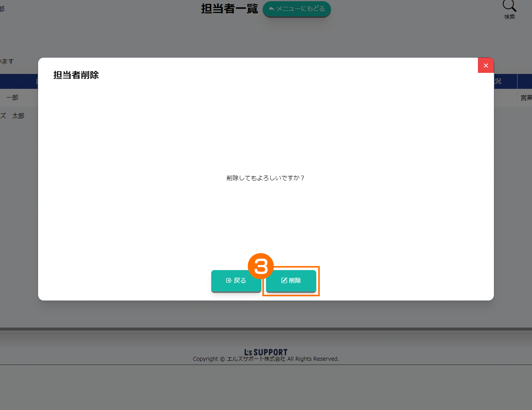
Task: Click the dimmed overlay below the dialog
Action: point(265,315)
